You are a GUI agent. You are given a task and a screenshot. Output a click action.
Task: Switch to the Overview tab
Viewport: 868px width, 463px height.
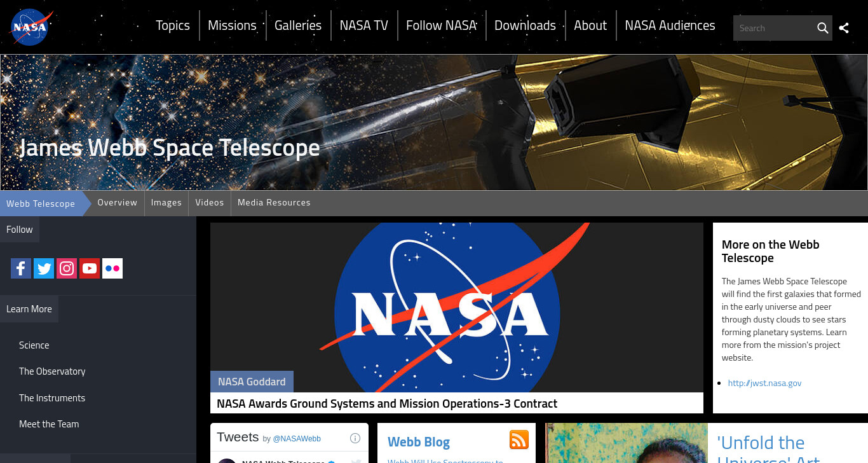(x=117, y=202)
